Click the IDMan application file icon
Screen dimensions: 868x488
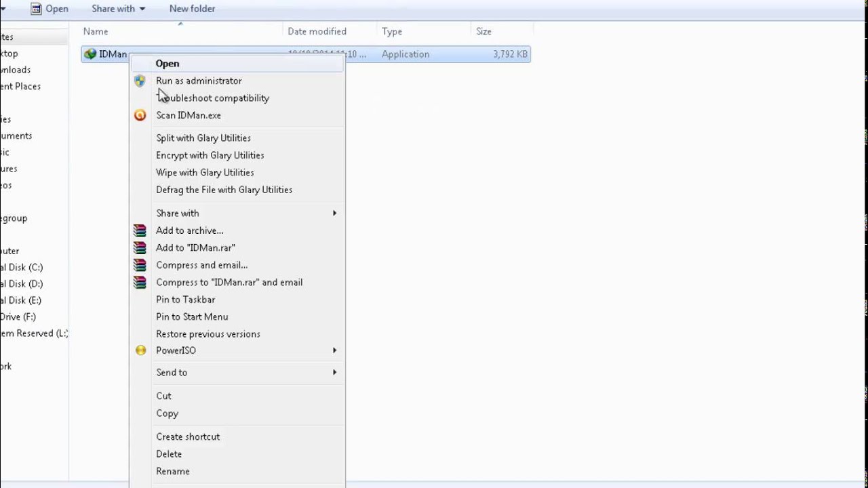(x=90, y=54)
